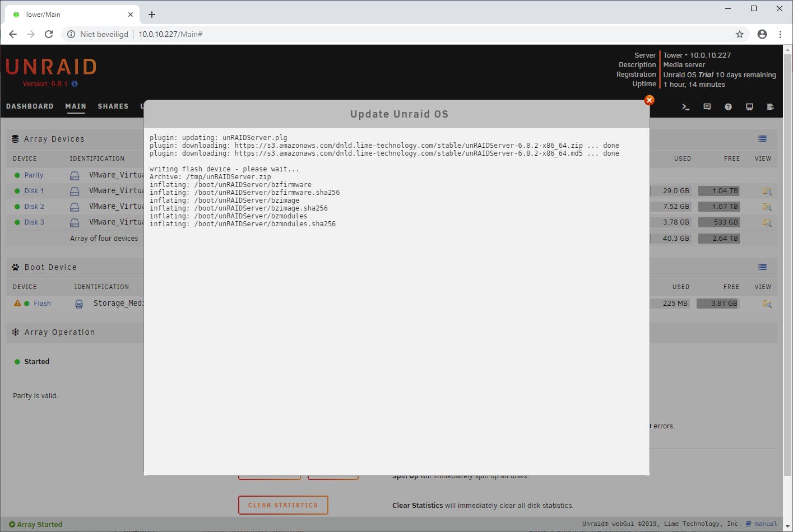
Task: Open the manual link in footer
Action: pos(766,524)
